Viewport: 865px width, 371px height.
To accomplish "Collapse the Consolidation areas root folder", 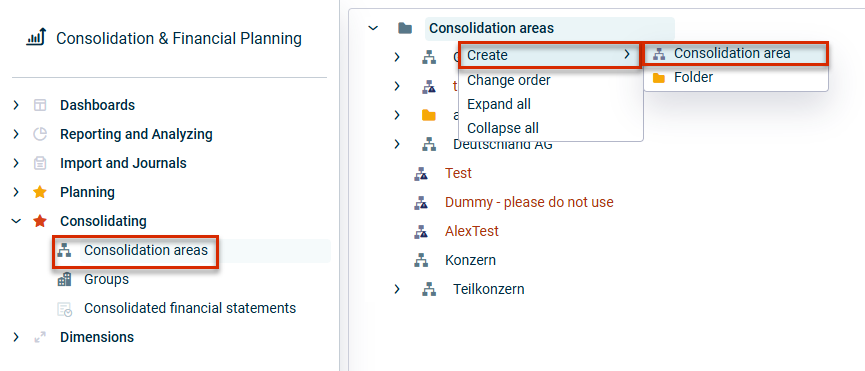I will [x=373, y=28].
